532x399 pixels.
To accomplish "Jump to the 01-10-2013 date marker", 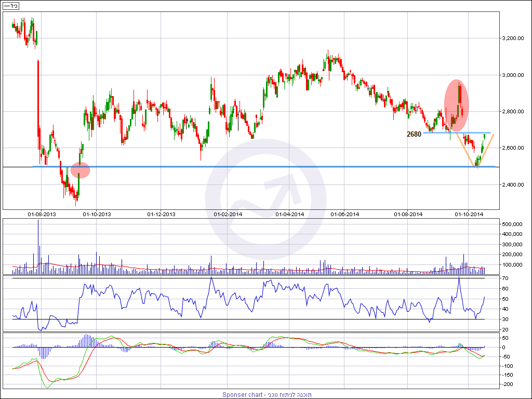I will coord(97,214).
